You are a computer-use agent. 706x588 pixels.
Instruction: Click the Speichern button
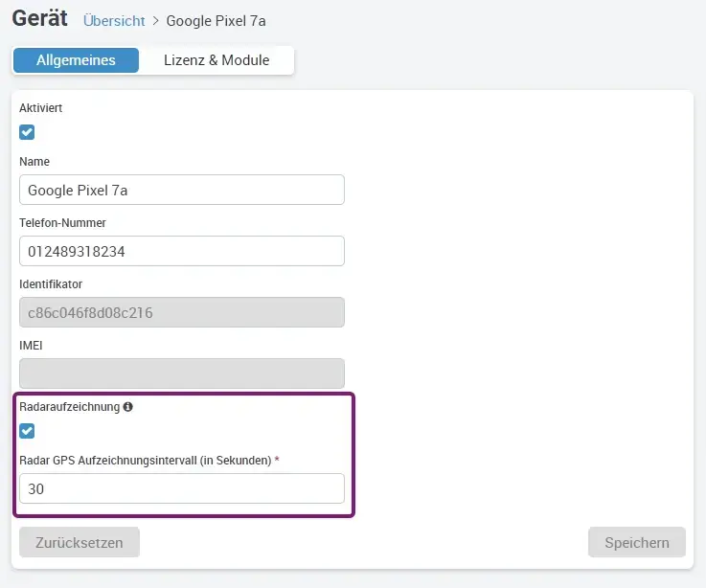pos(636,542)
